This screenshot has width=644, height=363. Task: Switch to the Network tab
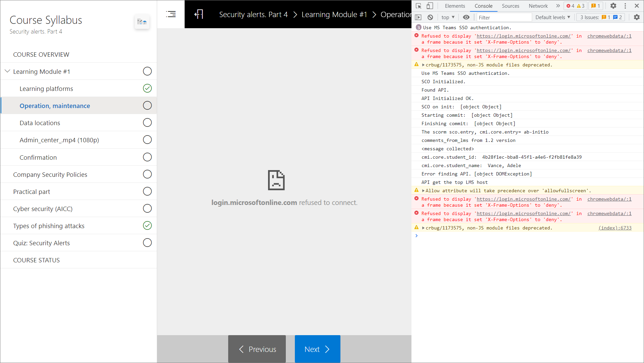538,6
